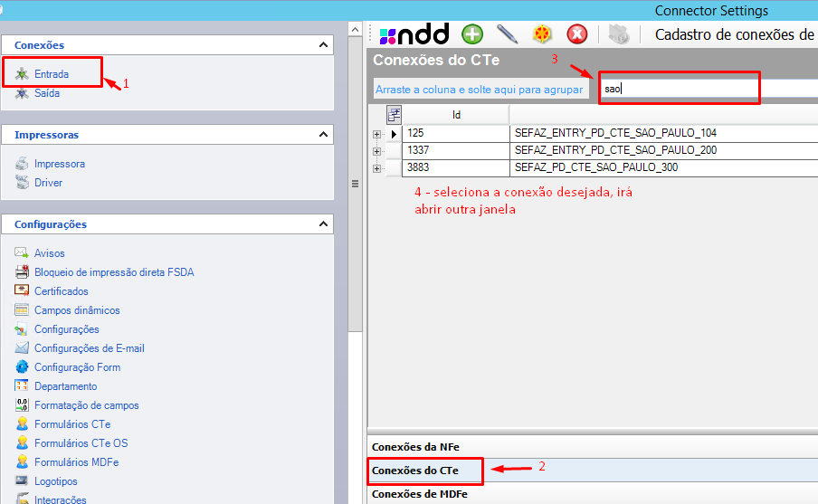Expand row 1337 in connections grid
This screenshot has width=818, height=504.
coord(376,150)
